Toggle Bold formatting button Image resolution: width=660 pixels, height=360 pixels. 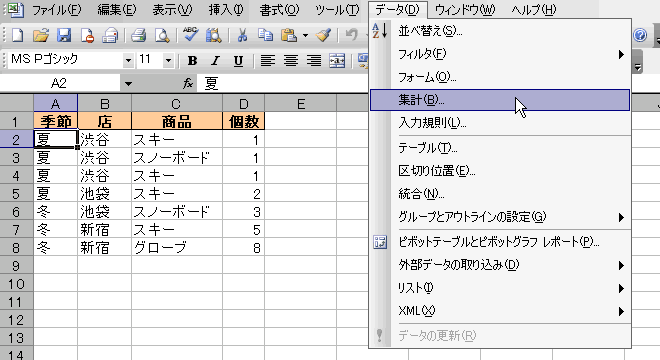192,61
